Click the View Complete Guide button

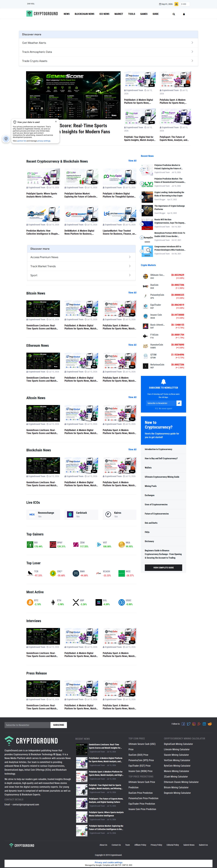click(164, 567)
